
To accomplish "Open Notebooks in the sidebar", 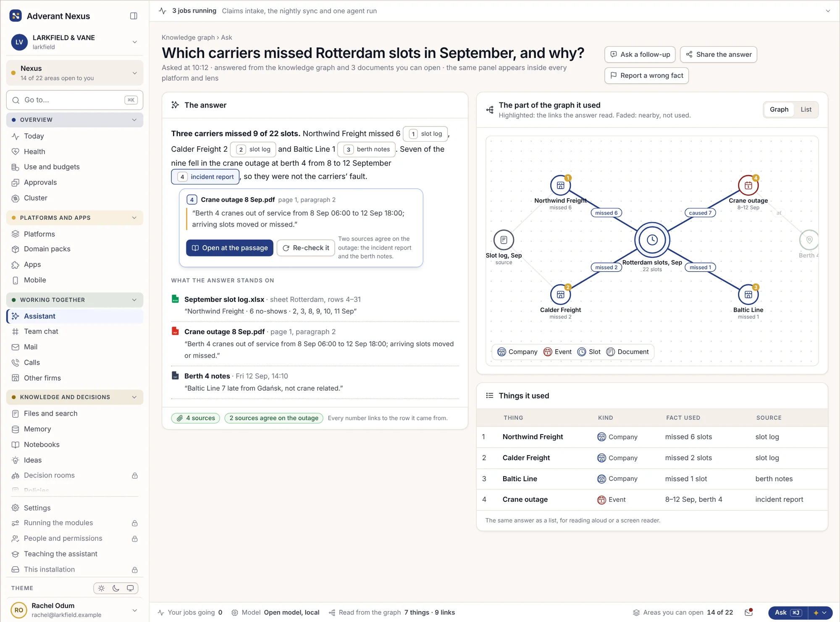I will [x=75, y=444].
